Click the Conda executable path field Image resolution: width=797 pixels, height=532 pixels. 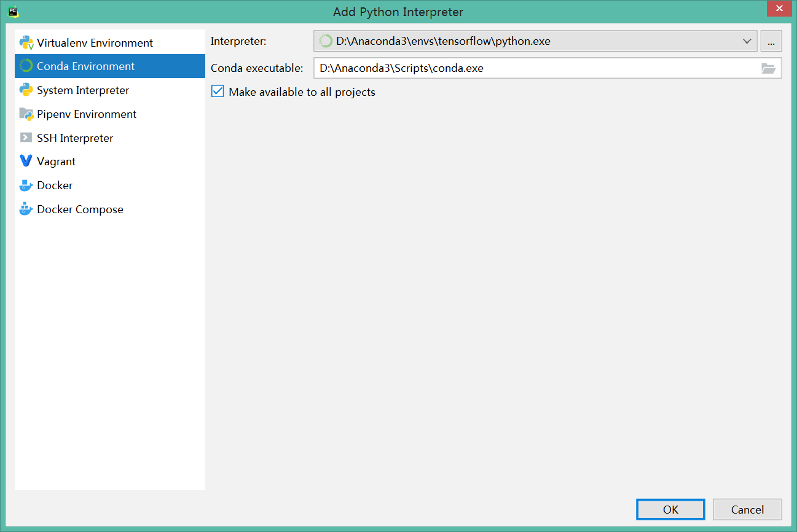(548, 68)
